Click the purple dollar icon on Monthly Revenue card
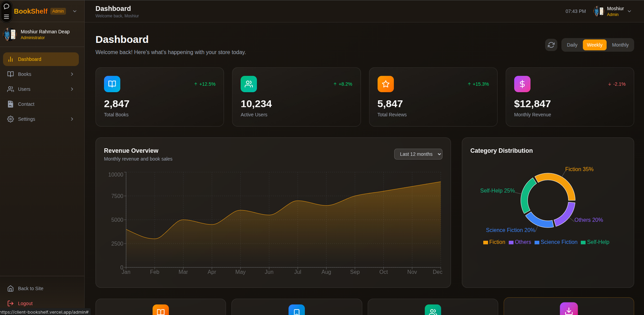Viewport: 644px width, 315px height. (522, 84)
